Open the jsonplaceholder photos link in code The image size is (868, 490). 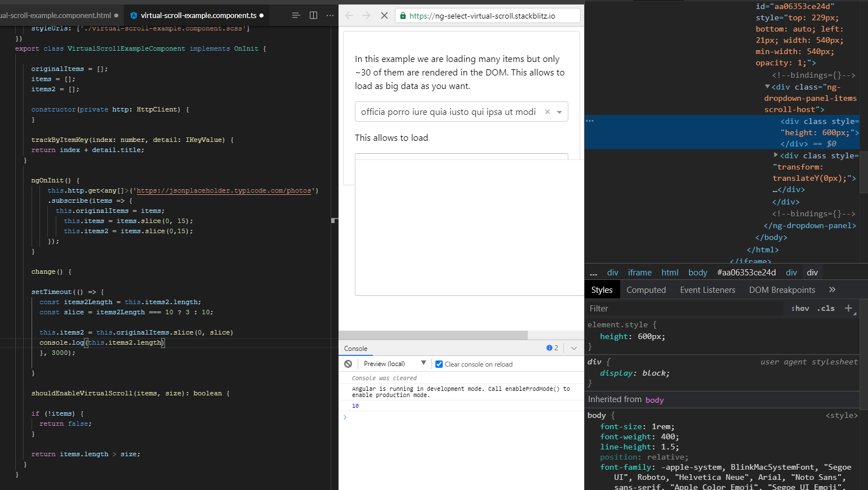[225, 190]
